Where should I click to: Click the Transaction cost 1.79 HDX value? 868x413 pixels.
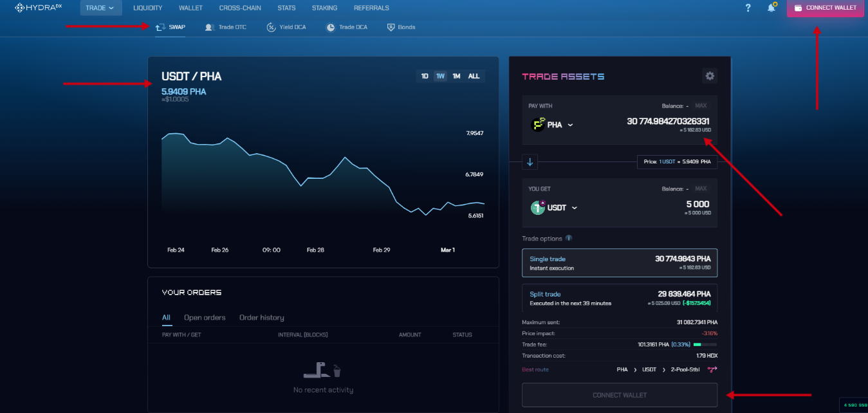(707, 356)
